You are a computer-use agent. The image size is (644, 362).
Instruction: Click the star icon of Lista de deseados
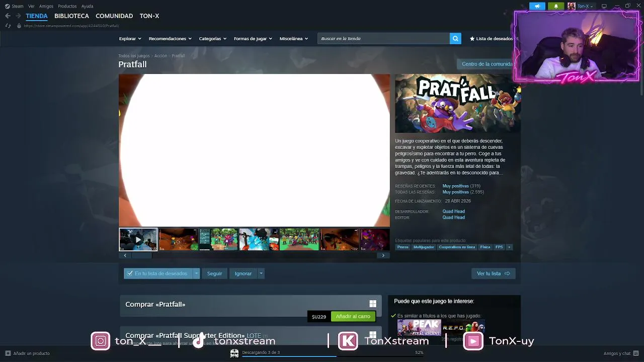pyautogui.click(x=472, y=39)
